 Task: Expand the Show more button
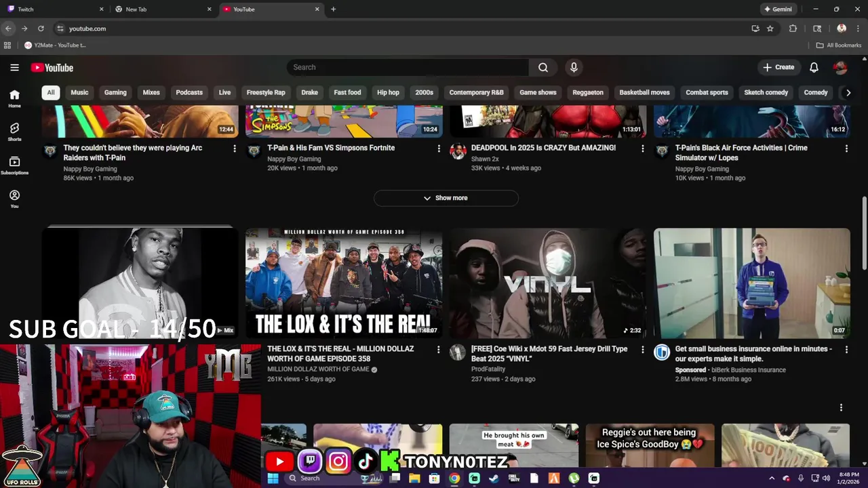[x=446, y=198]
